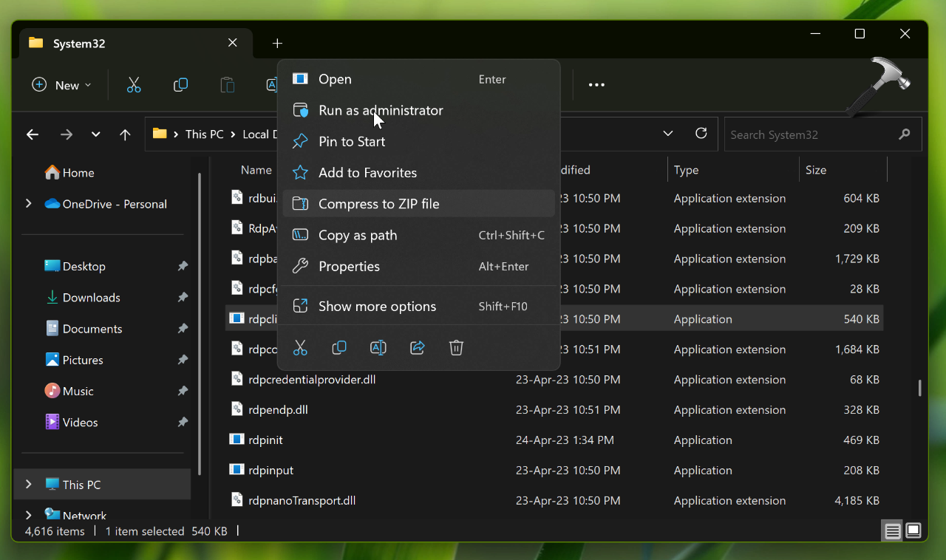Expand This PC in navigation pane
This screenshot has width=946, height=560.
(29, 485)
